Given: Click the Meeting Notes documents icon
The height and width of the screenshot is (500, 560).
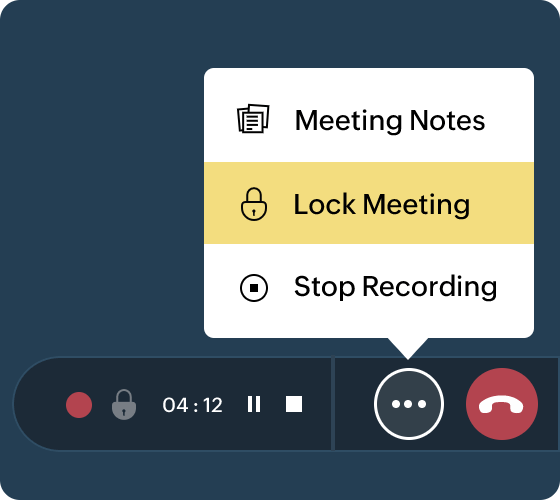Looking at the screenshot, I should click(253, 119).
